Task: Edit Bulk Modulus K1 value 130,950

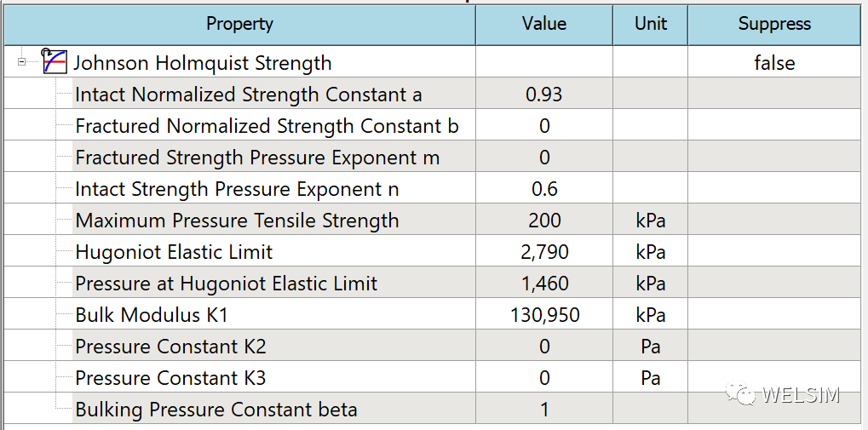Action: (x=544, y=315)
